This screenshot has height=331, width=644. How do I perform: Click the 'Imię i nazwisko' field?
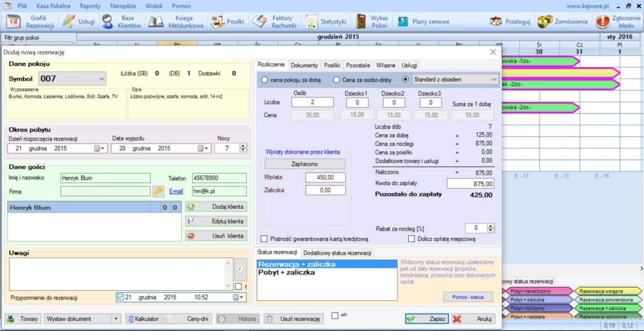[106, 178]
